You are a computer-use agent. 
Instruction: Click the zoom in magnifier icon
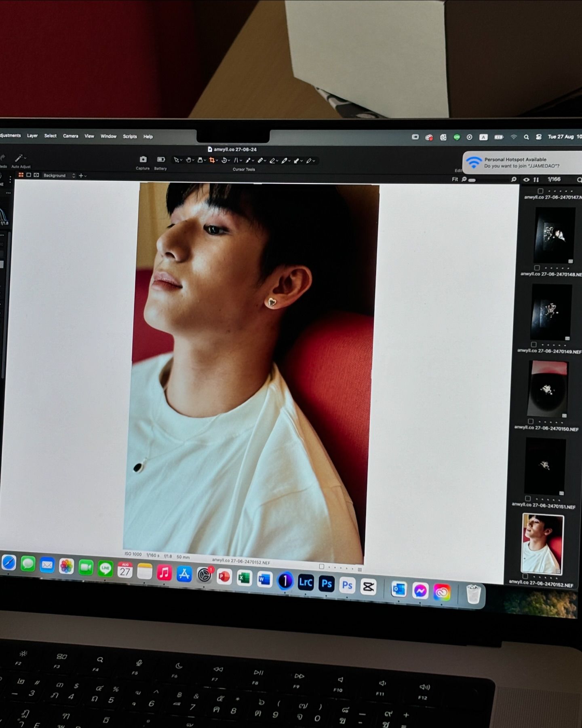pos(514,179)
